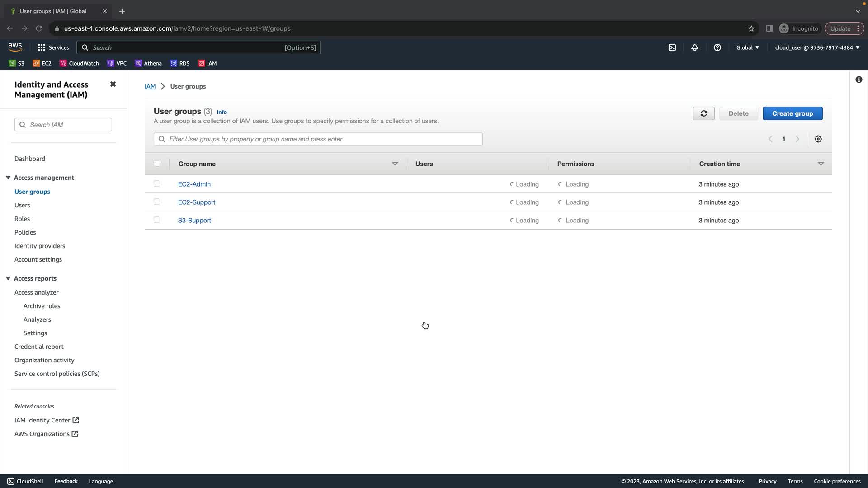868x488 pixels.
Task: Close the IAM navigation sidebar
Action: (113, 84)
